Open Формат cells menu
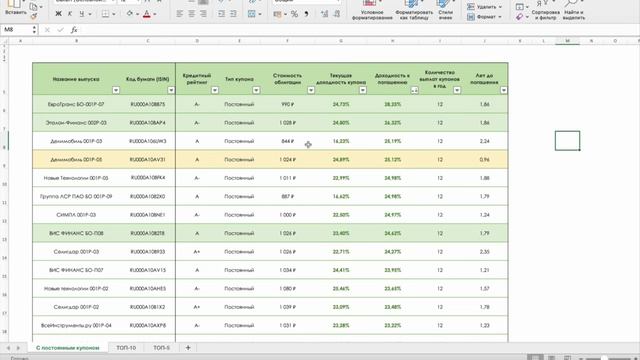 tap(484, 17)
